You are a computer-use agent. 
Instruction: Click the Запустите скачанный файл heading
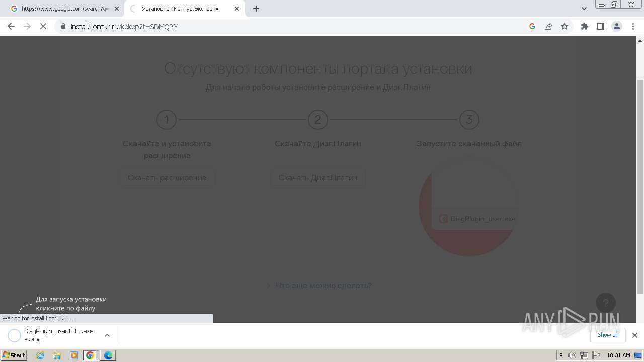coord(469,144)
